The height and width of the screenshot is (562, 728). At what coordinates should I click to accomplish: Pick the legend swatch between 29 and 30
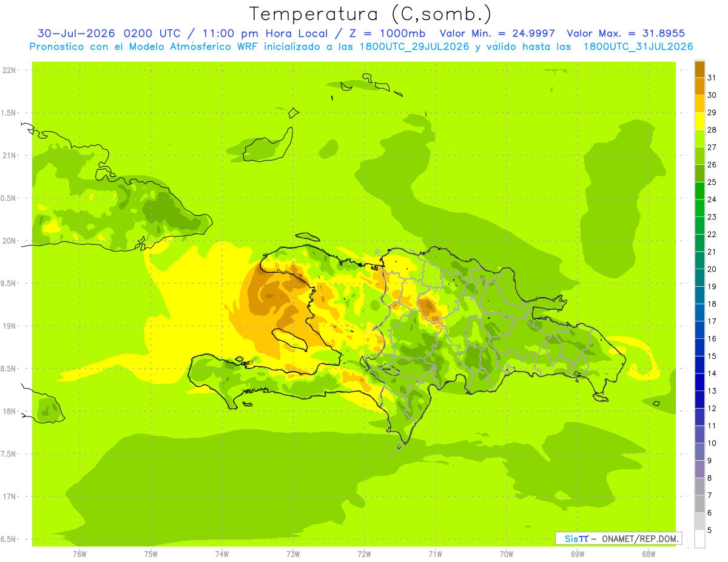coord(699,104)
